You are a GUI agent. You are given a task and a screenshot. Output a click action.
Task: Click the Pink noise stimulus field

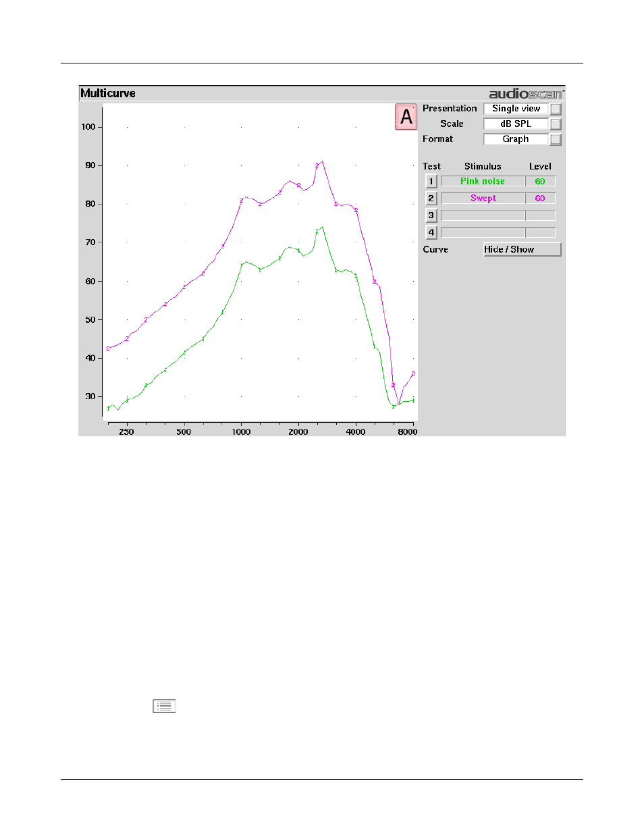(x=483, y=181)
